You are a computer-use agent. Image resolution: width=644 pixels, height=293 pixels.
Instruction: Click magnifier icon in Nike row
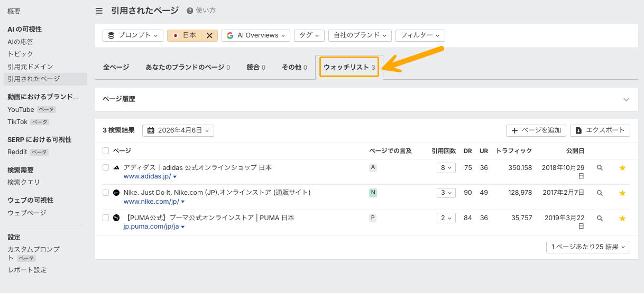[600, 193]
